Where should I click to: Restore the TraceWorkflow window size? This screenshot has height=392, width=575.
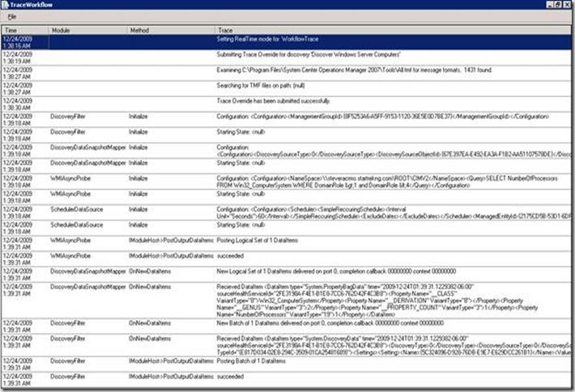click(x=557, y=4)
